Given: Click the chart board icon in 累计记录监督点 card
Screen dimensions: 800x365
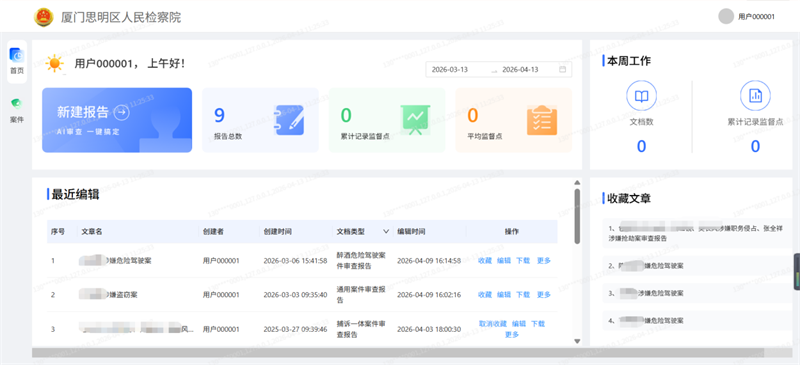Looking at the screenshot, I should click(415, 120).
